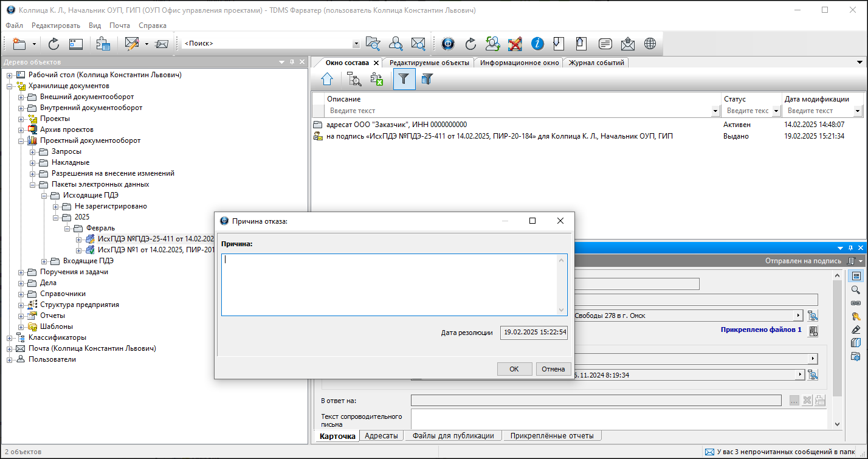Expand the 'Проекты' tree node

(x=21, y=119)
